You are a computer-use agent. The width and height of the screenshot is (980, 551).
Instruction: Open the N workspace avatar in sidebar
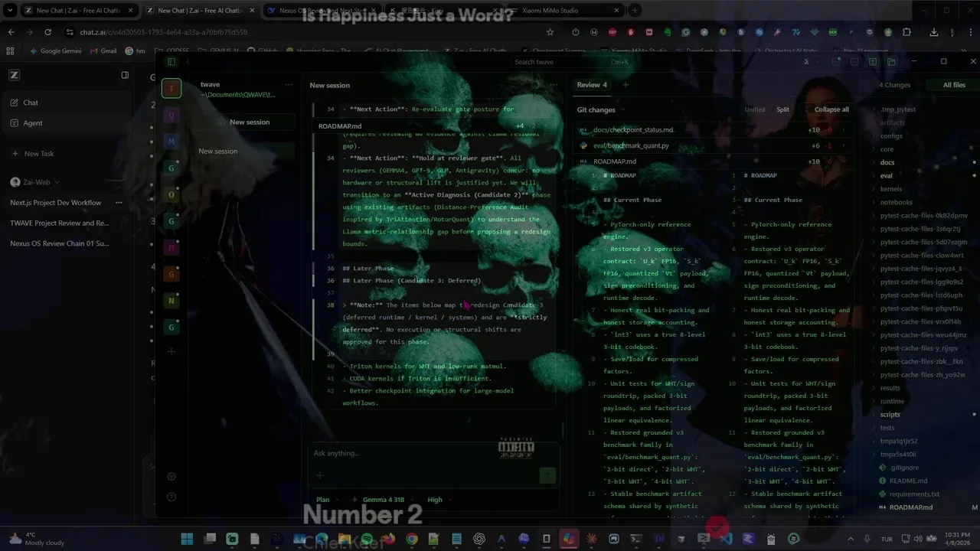coord(171,301)
